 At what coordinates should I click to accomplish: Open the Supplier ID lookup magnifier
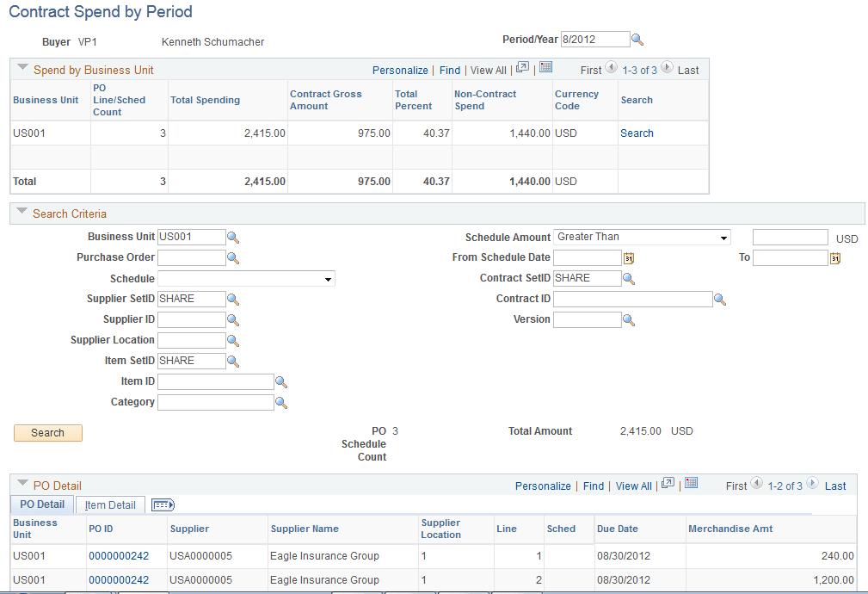point(232,319)
